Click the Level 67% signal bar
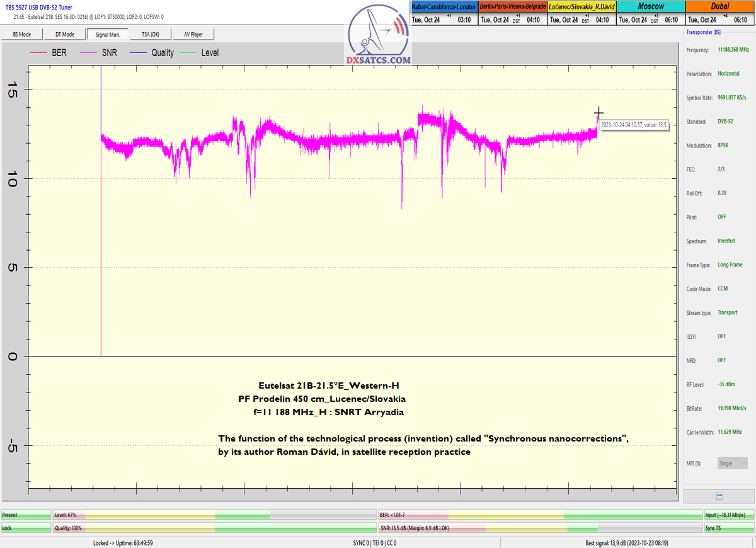The image size is (756, 548). (214, 515)
